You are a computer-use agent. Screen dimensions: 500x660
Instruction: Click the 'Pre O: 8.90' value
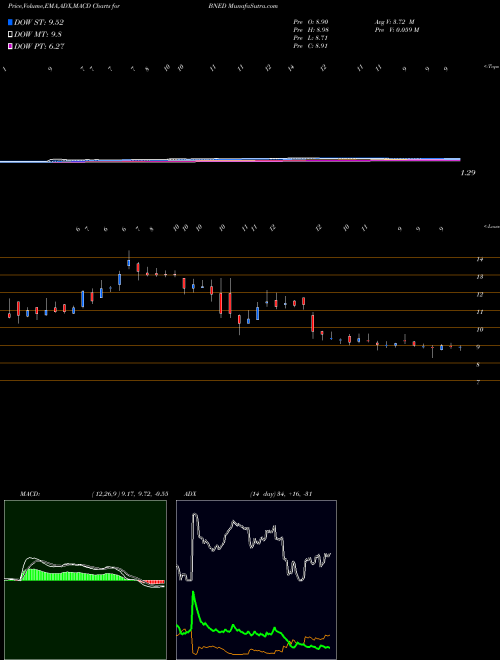(311, 21)
